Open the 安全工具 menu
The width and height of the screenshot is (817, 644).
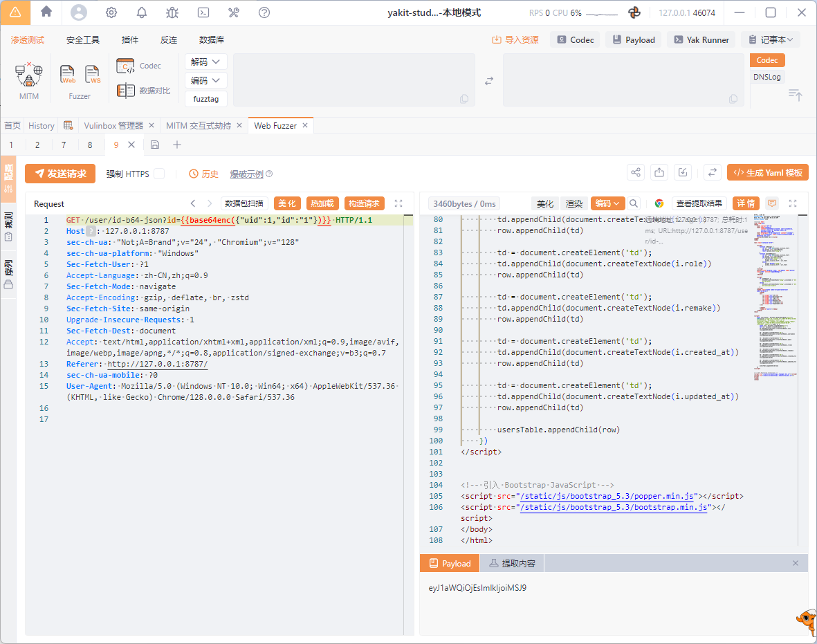(83, 39)
